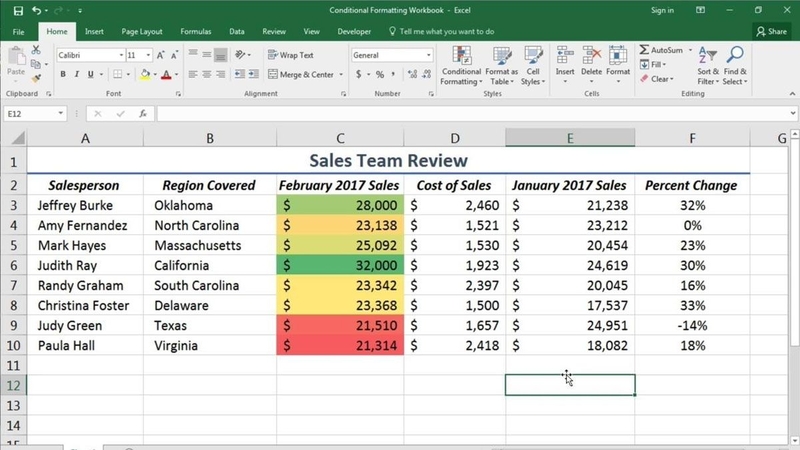Open Format as Table gallery
This screenshot has width=800, height=450.
tap(501, 66)
